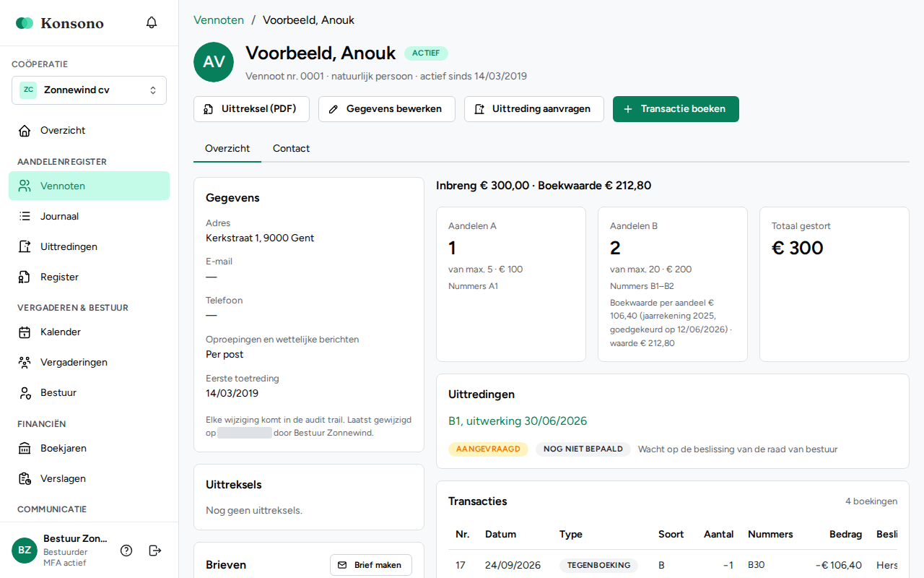Click the log out icon

(x=155, y=551)
